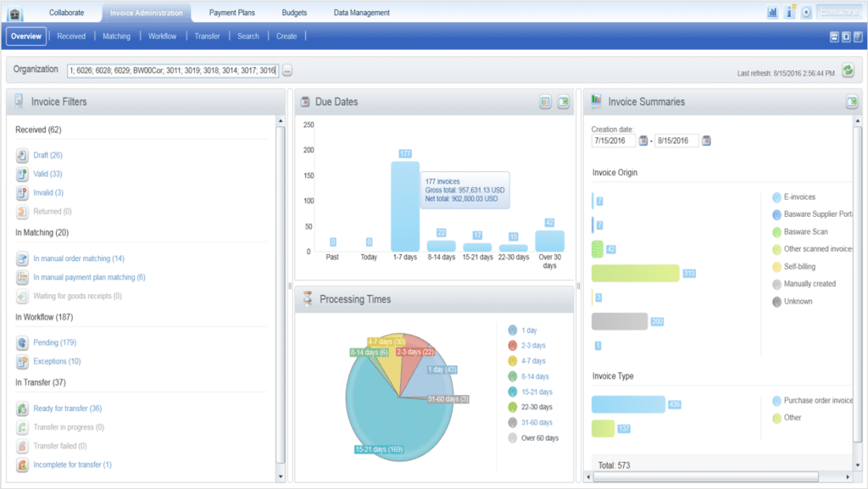The width and height of the screenshot is (868, 489).
Task: Click the analytics chart icon in the header
Action: tap(773, 12)
